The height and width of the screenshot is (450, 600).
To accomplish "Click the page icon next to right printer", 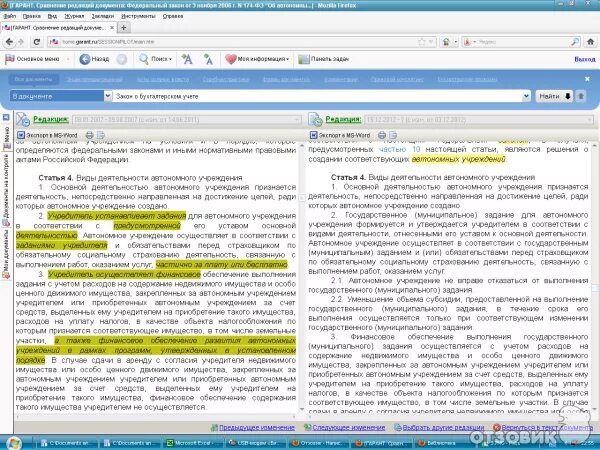I will pos(393,135).
